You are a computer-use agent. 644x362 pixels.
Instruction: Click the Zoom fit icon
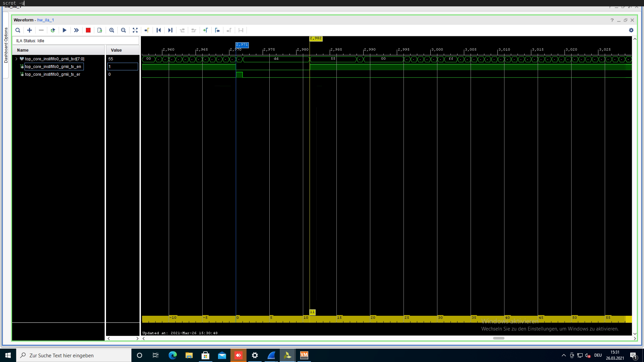point(135,30)
